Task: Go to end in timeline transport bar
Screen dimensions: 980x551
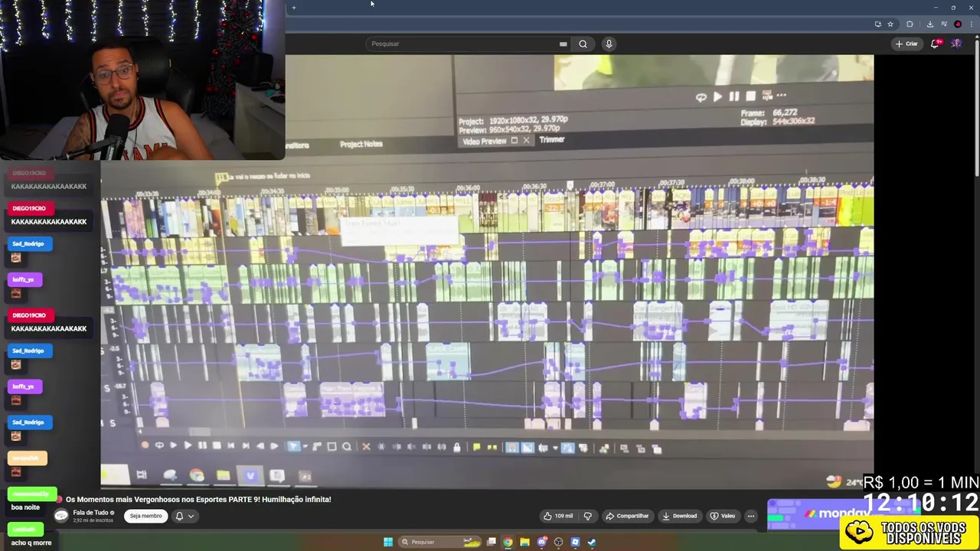Action: (x=245, y=445)
